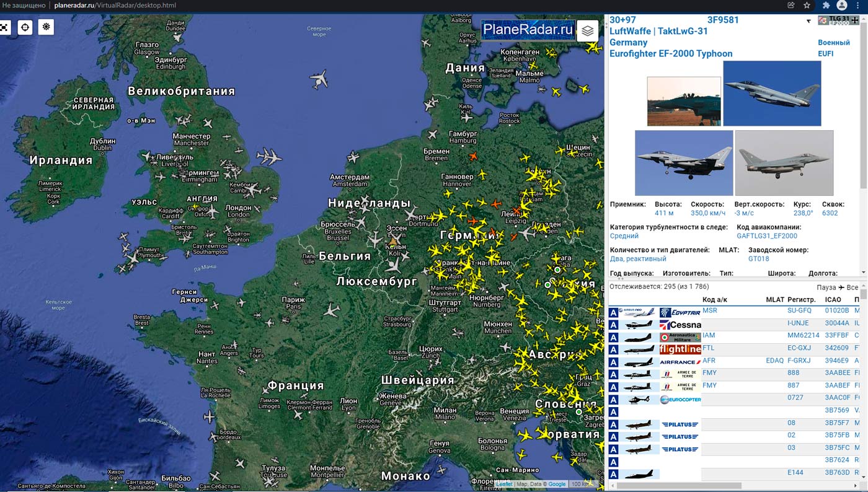868x492 pixels.
Task: Click the Armée de Terre logo in row 888
Action: tap(680, 374)
